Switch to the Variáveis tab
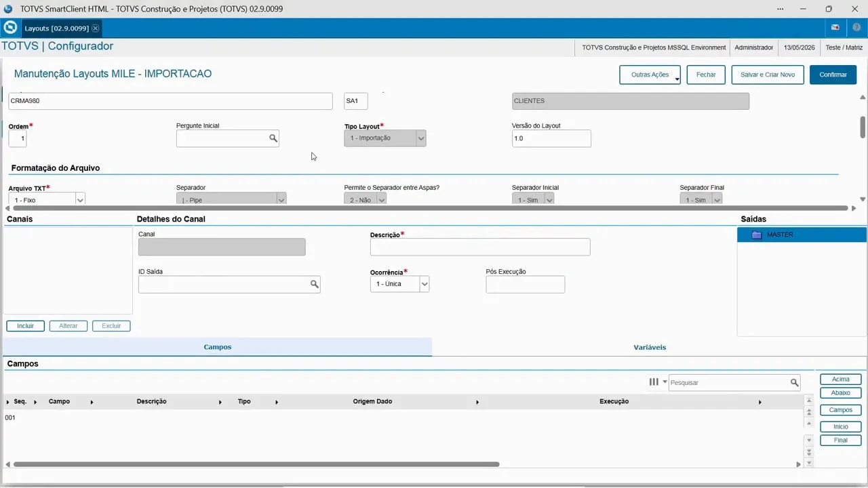The width and height of the screenshot is (868, 488). click(650, 347)
